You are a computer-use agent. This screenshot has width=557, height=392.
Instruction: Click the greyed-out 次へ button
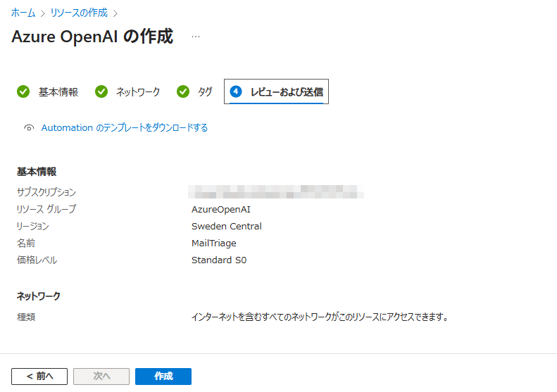(101, 377)
